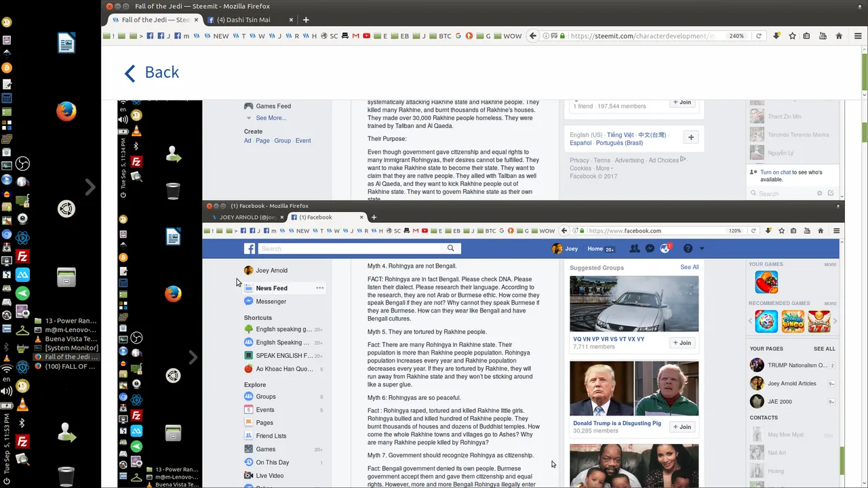Open a new tab in top Firefox window

pos(306,20)
